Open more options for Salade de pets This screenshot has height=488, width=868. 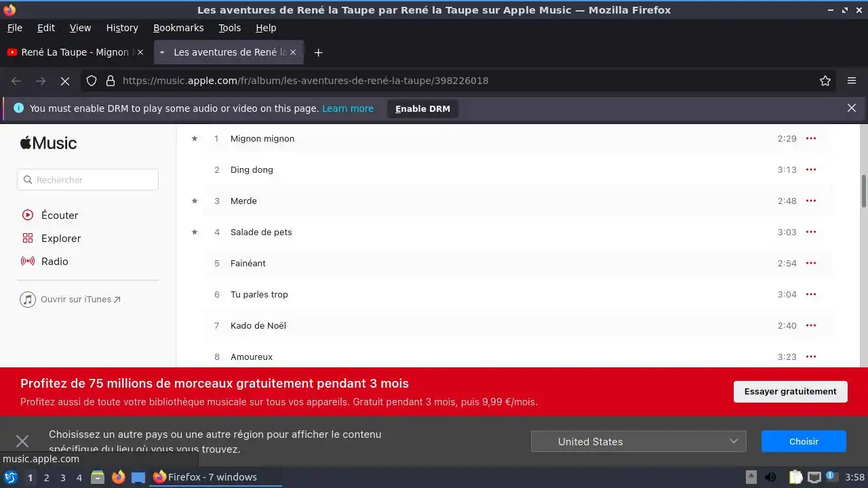click(810, 232)
